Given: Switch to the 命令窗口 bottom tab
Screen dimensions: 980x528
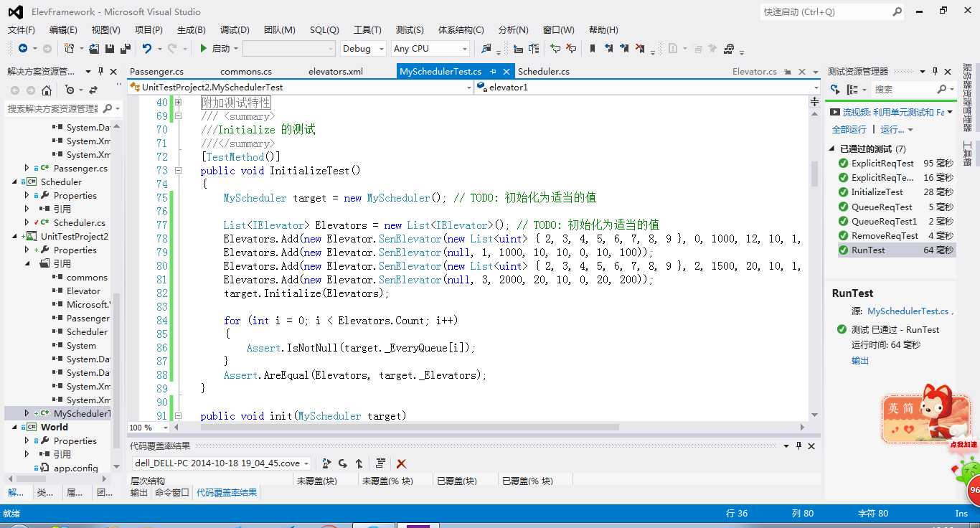Looking at the screenshot, I should pos(171,492).
